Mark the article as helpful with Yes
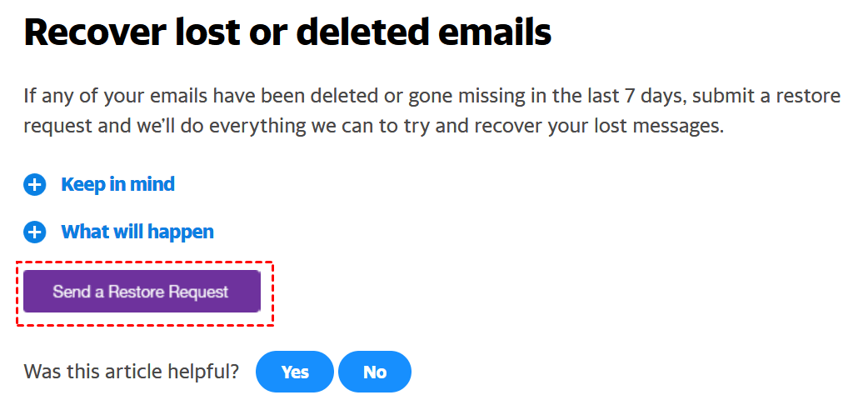 click(x=295, y=372)
